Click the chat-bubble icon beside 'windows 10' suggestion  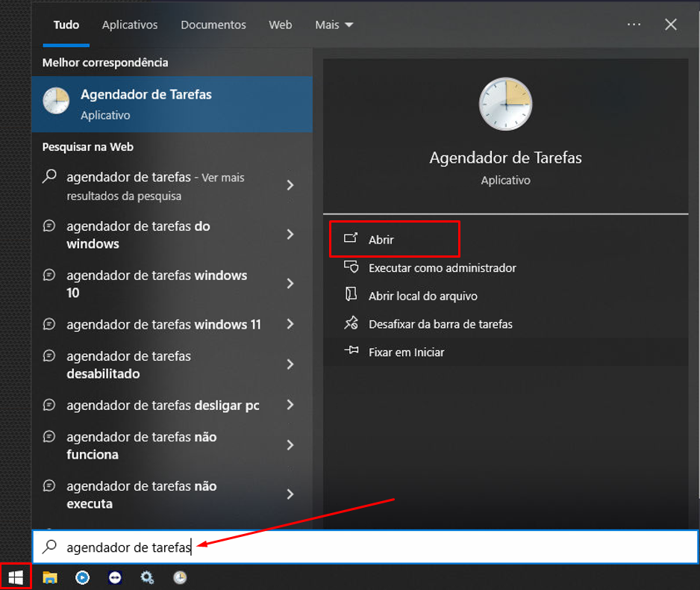49,275
